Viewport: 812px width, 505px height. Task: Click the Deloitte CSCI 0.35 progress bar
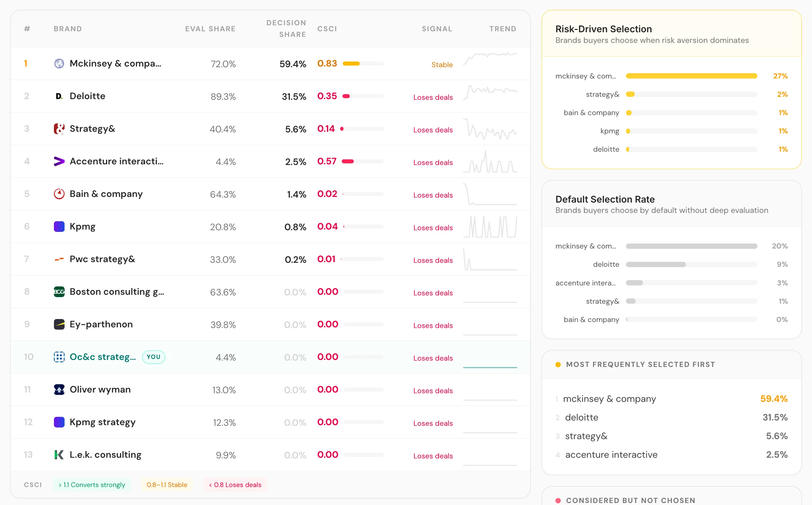click(363, 96)
